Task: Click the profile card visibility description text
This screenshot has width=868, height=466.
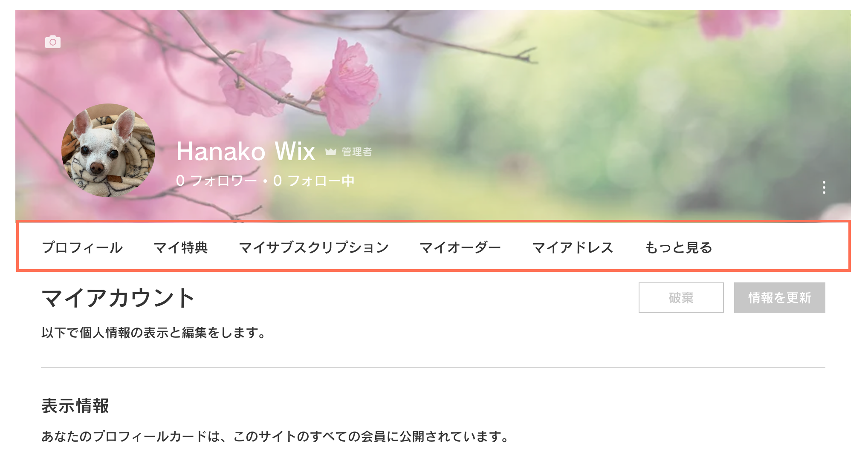Action: click(x=275, y=437)
